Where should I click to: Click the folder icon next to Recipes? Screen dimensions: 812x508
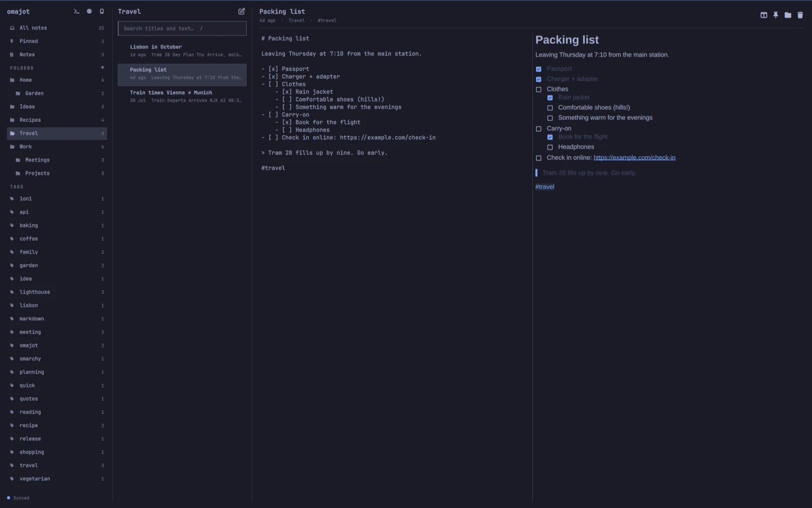[12, 120]
